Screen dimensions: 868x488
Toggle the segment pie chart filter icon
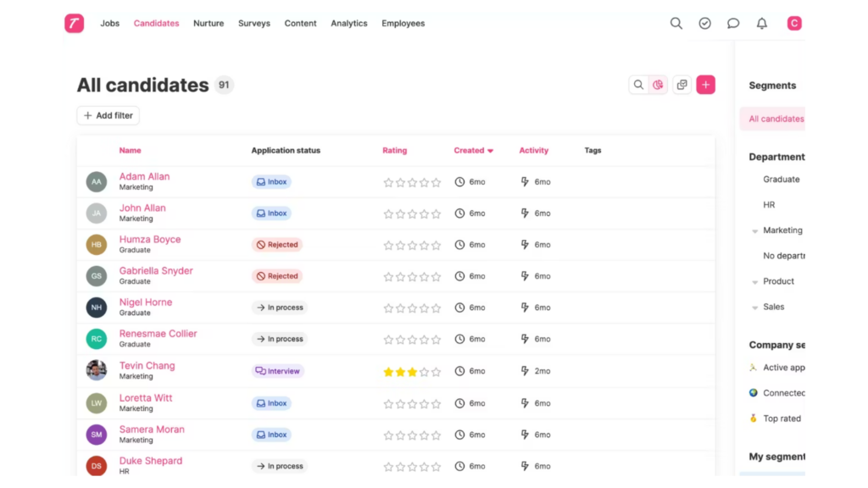(658, 85)
